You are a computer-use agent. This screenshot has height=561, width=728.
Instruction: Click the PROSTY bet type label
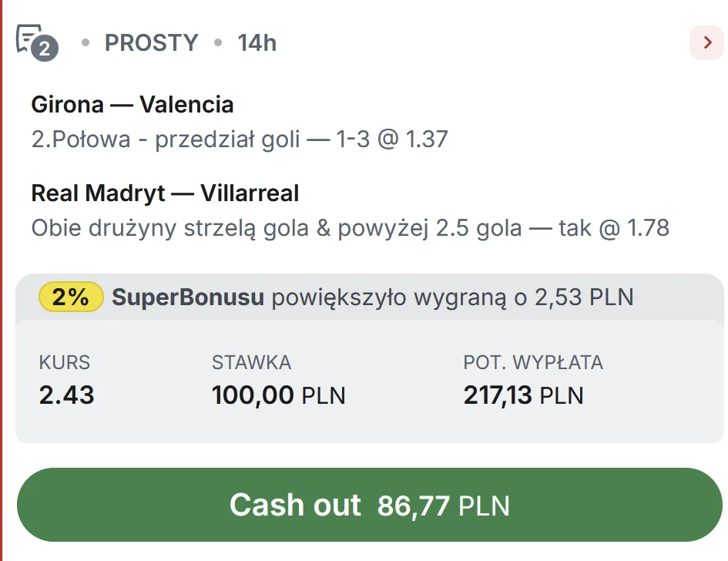click(x=151, y=43)
